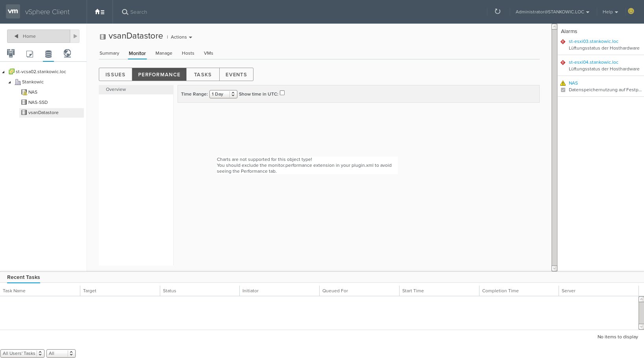644x358 pixels.
Task: Switch to Hosts and Clusters view
Action: (11, 53)
